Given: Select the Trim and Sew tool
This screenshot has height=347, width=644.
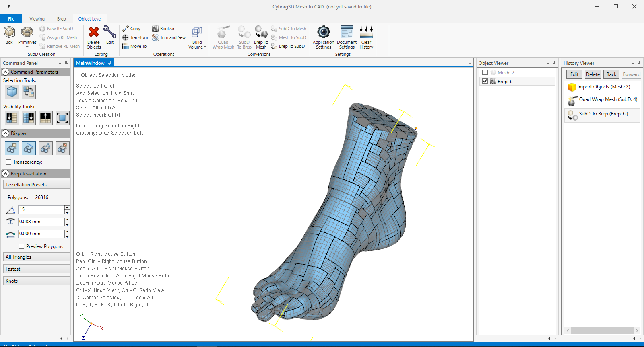Looking at the screenshot, I should [x=169, y=37].
